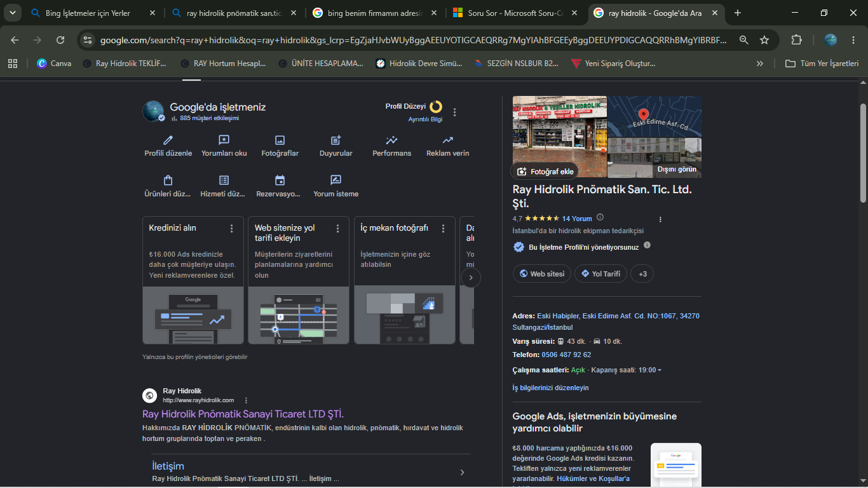Open Kredinizi alın card options menu
The height and width of the screenshot is (488, 868).
click(231, 229)
